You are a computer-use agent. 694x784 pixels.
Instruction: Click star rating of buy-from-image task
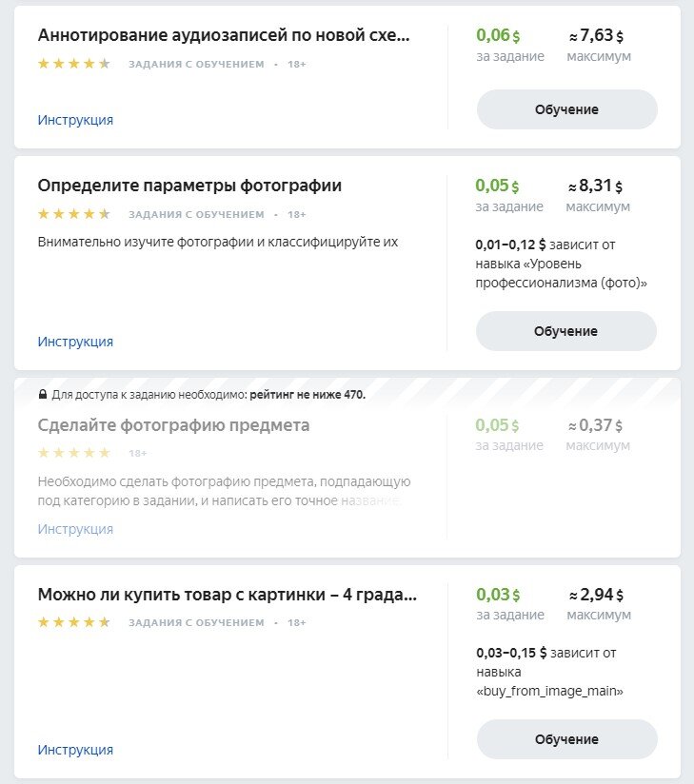pyautogui.click(x=74, y=622)
